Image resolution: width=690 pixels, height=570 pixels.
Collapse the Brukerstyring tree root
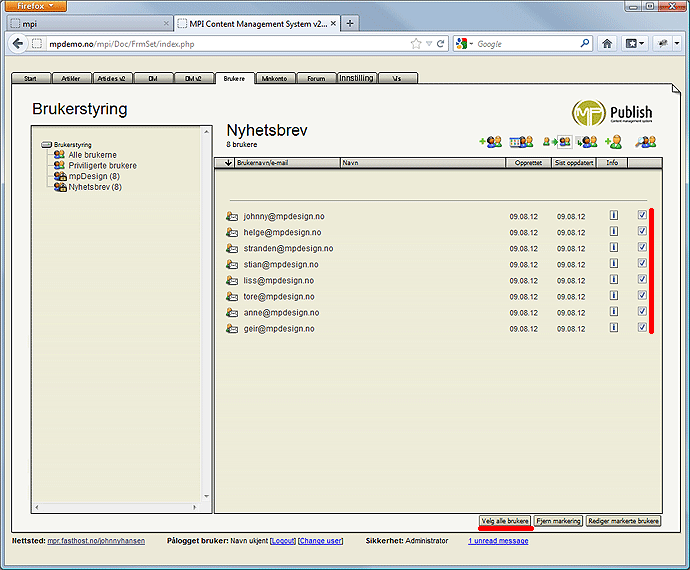[x=46, y=145]
